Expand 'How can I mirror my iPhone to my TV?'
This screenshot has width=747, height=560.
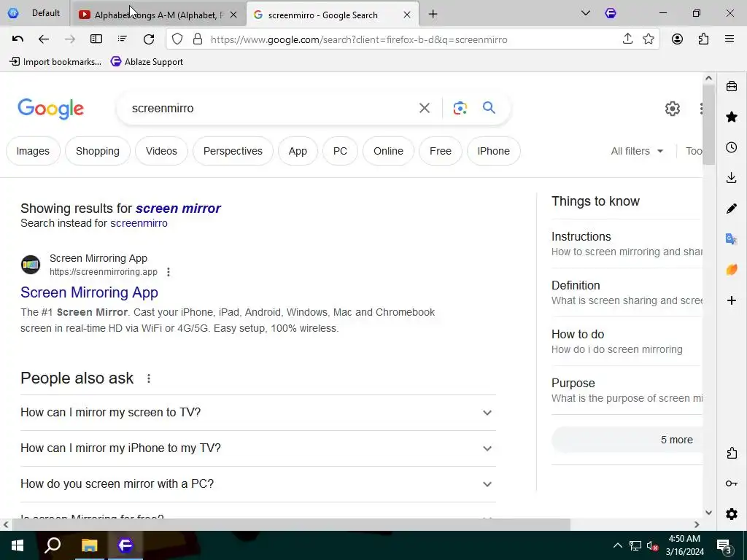[x=258, y=448]
